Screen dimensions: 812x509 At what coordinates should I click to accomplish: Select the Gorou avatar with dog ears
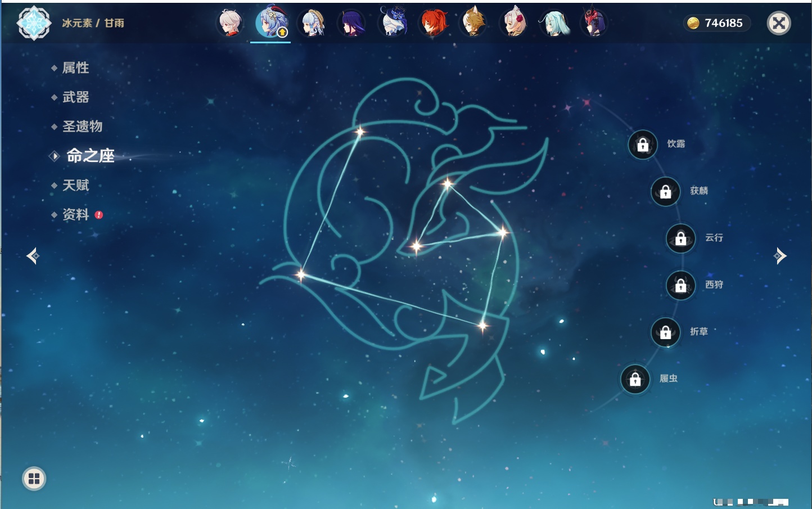pyautogui.click(x=473, y=23)
